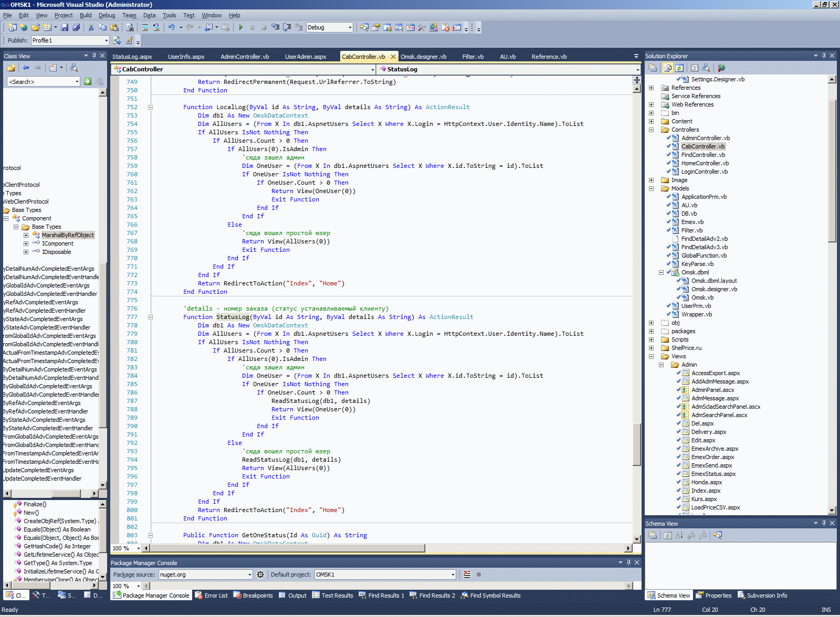This screenshot has height=617, width=840.
Task: Toggle auto-hide pin on Solution Explorer panel
Action: tap(824, 56)
